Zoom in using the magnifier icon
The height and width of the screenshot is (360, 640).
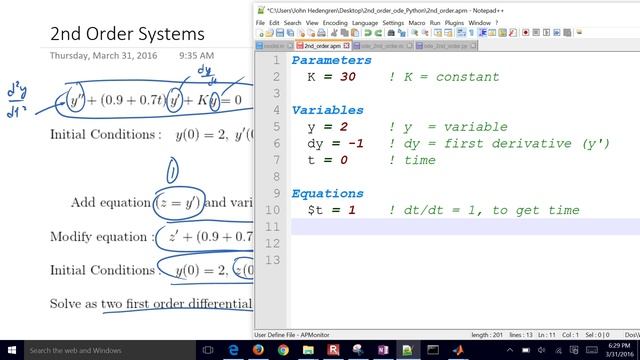click(415, 33)
